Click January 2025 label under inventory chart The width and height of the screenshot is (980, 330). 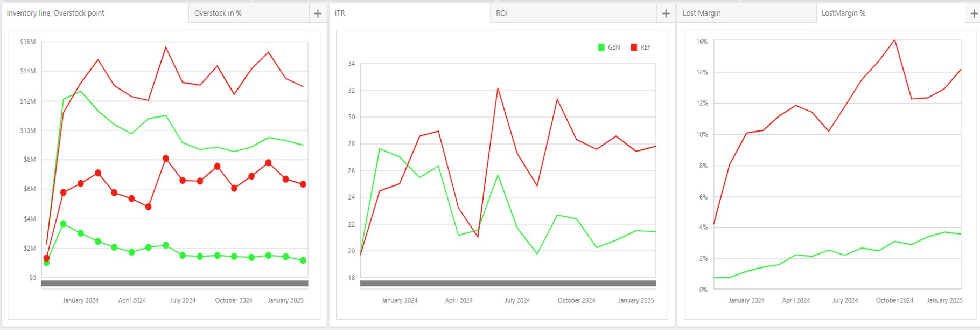285,300
